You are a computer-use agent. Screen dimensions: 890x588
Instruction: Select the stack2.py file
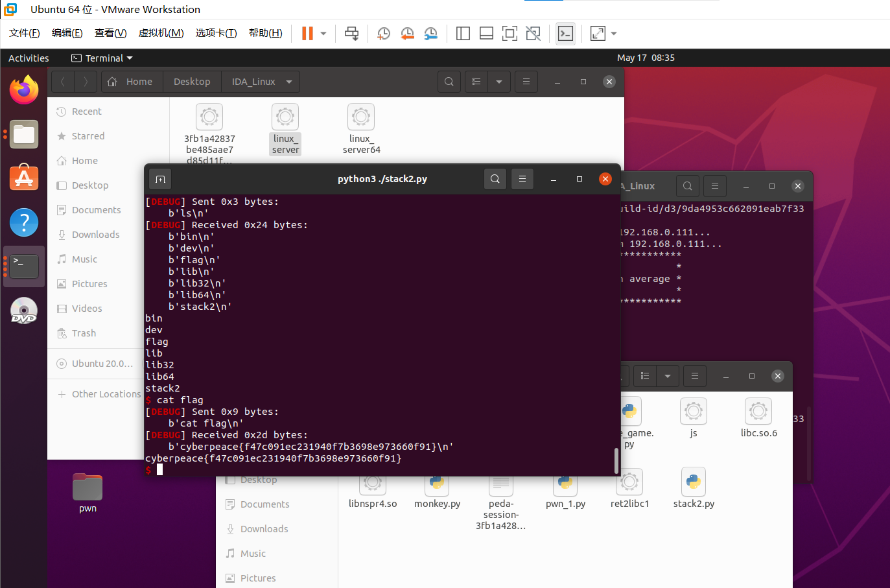(694, 488)
